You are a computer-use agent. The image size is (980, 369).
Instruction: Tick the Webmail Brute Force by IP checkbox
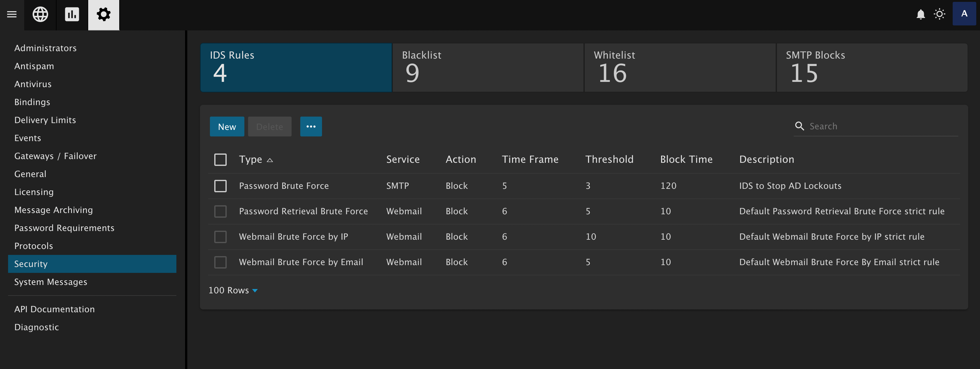[x=220, y=237]
